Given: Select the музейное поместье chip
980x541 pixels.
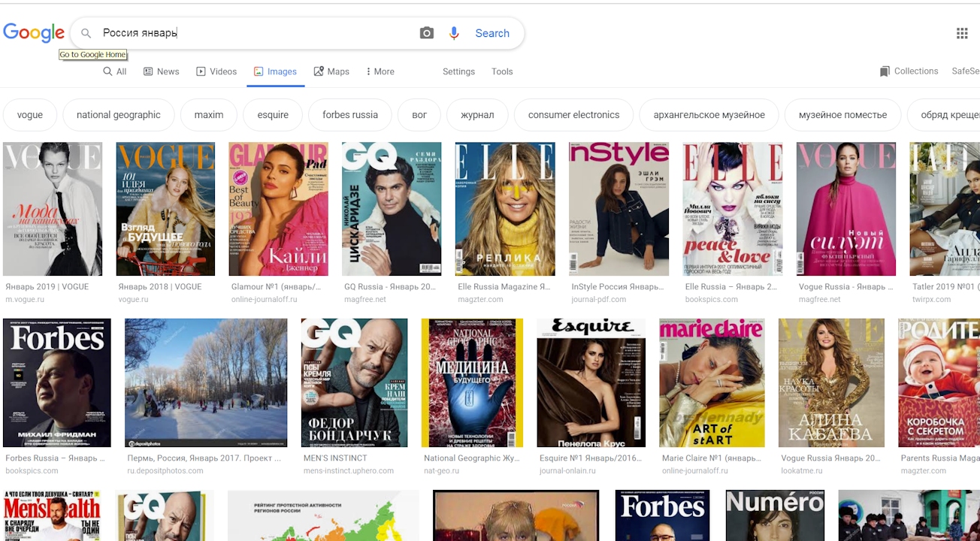Looking at the screenshot, I should coord(842,115).
